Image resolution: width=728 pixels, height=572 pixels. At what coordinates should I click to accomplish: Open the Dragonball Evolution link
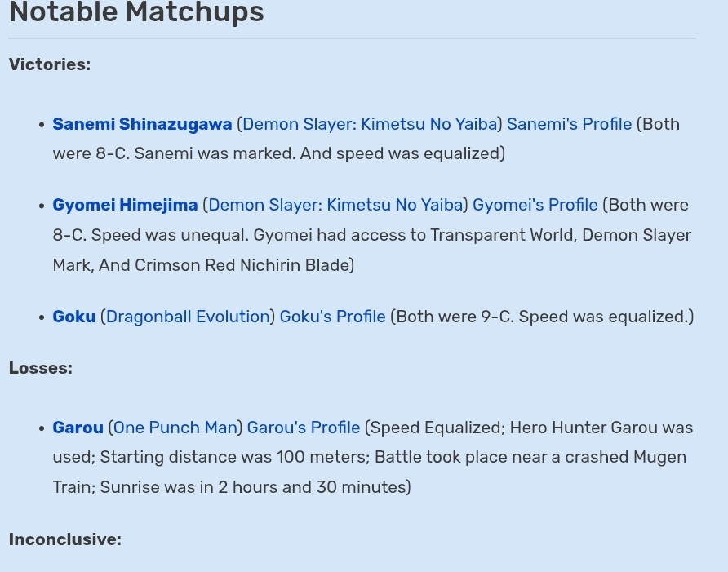[188, 317]
